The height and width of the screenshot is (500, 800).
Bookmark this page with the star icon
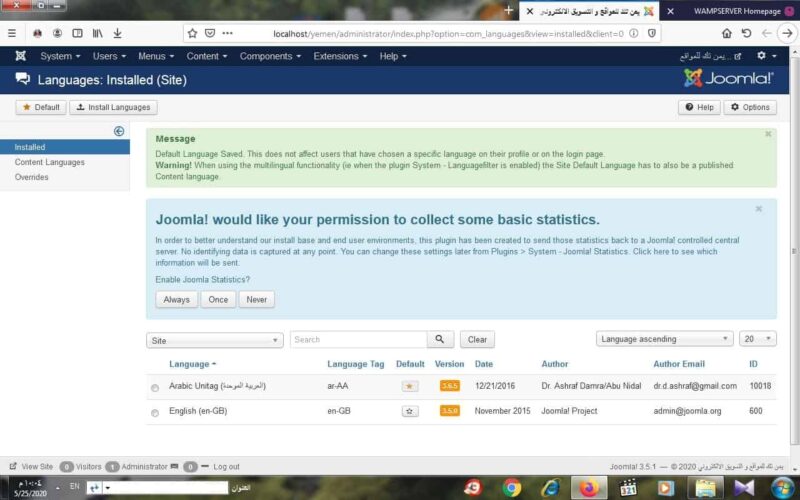pyautogui.click(x=192, y=33)
